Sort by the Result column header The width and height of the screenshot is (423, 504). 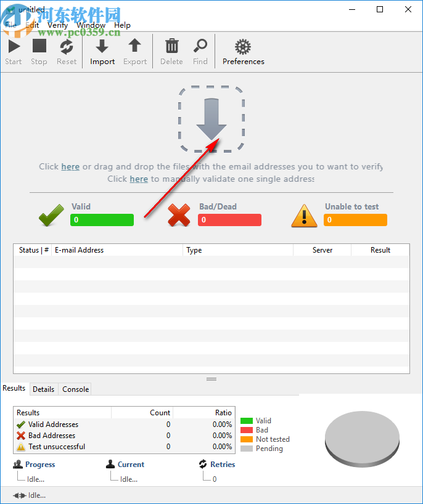(x=380, y=250)
